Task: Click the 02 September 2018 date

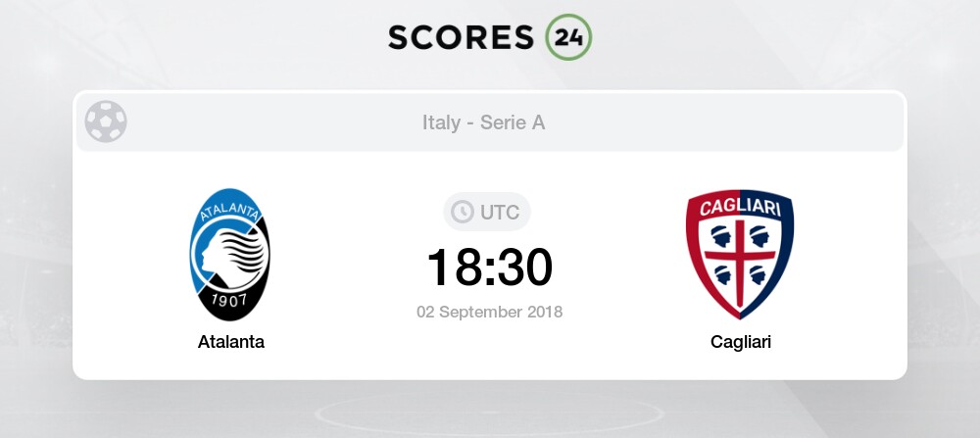Action: point(489,312)
